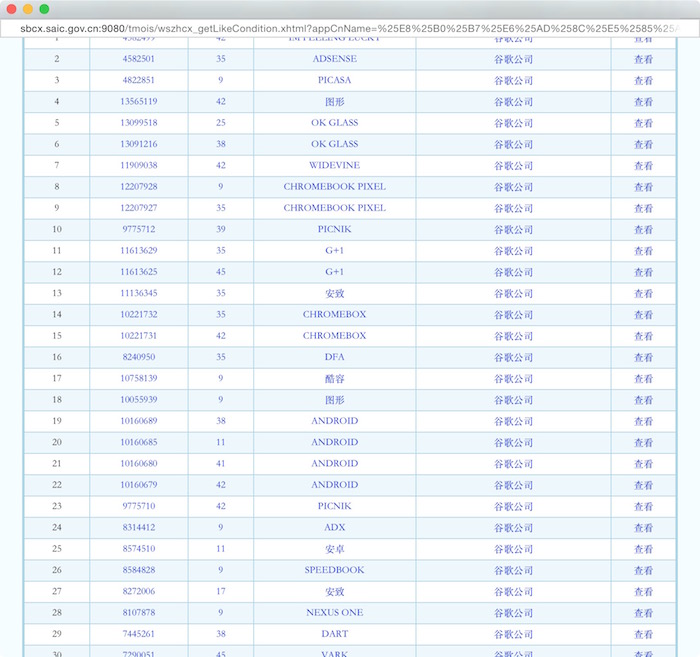
Task: Click row number 16 cell
Action: (x=57, y=357)
